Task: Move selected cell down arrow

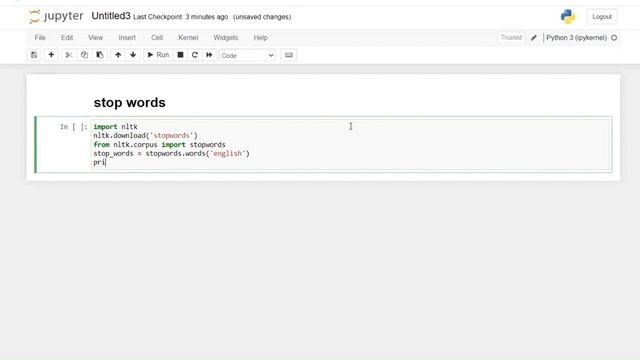Action: 133,55
